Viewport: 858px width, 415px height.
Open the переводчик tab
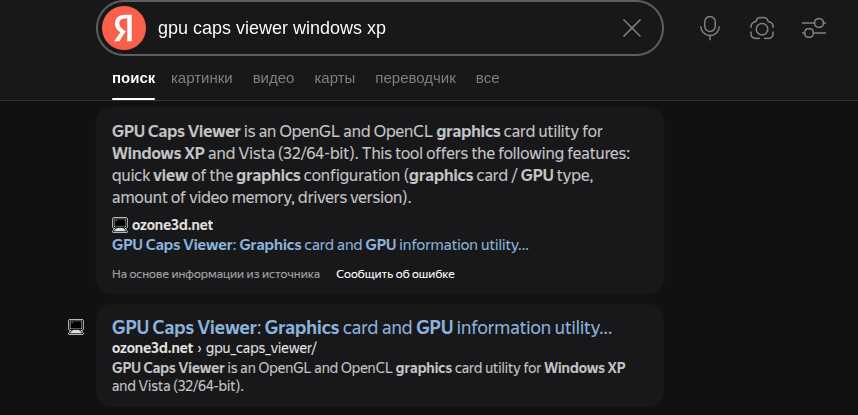pos(415,78)
